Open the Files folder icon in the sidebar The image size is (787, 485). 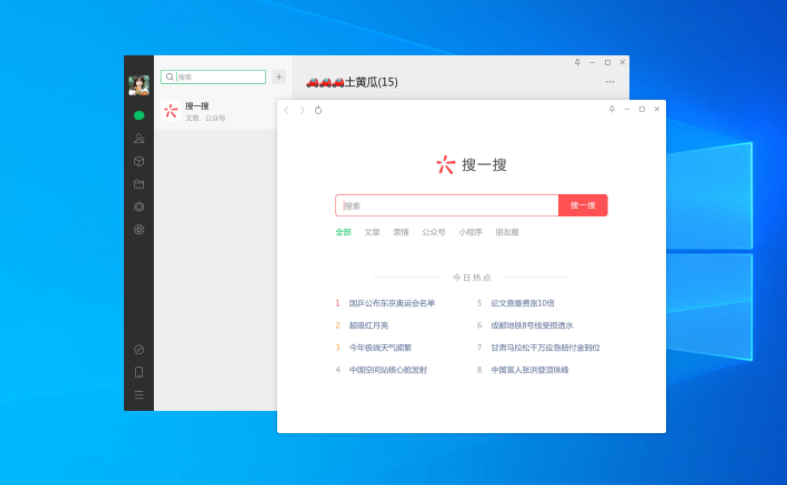tap(139, 184)
